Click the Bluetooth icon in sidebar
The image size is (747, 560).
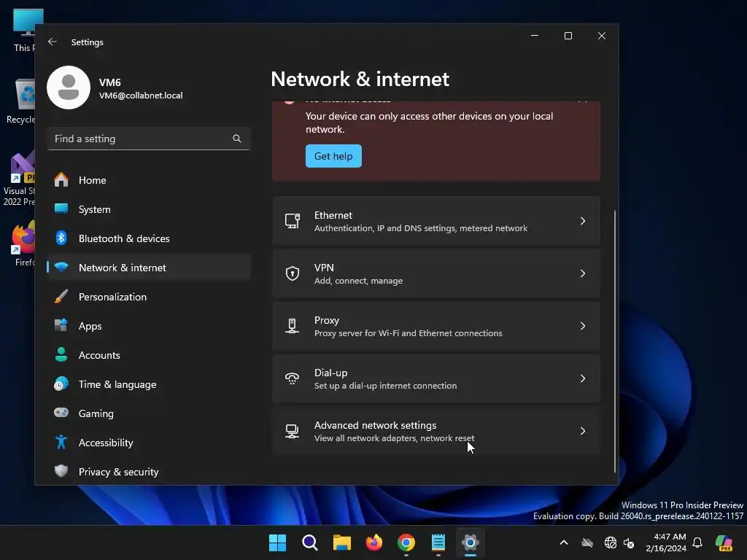tap(61, 238)
